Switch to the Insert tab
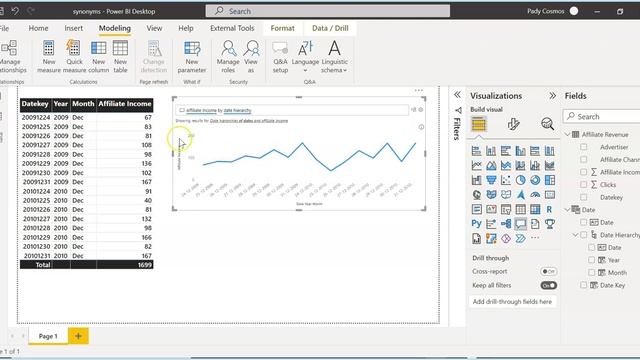The height and width of the screenshot is (360, 640). coord(73,28)
